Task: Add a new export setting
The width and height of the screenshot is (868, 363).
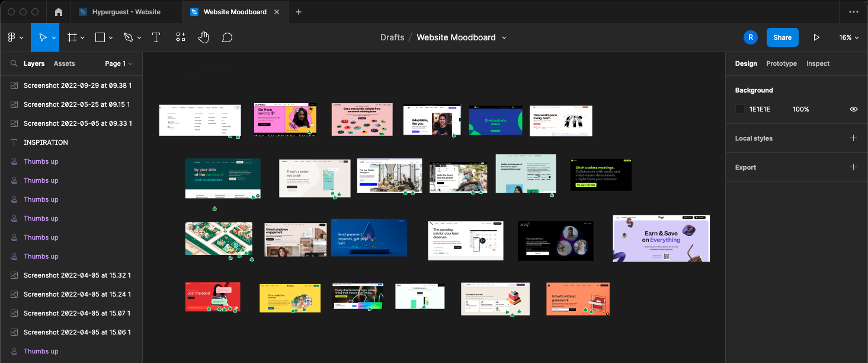Action: 853,167
